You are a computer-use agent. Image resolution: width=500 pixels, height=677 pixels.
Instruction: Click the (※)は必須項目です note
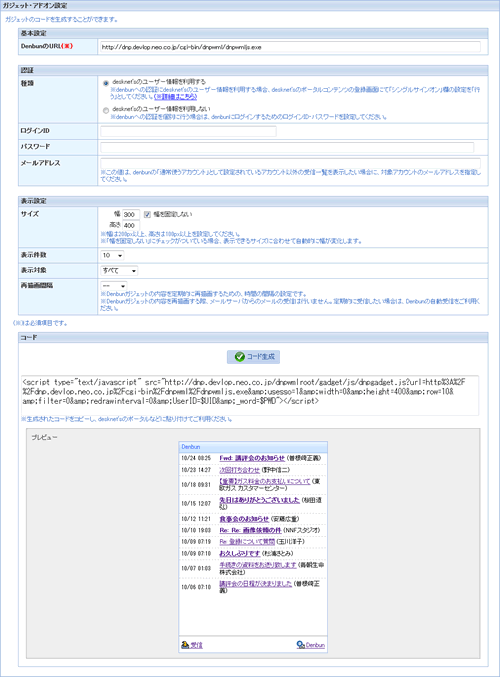click(x=40, y=323)
